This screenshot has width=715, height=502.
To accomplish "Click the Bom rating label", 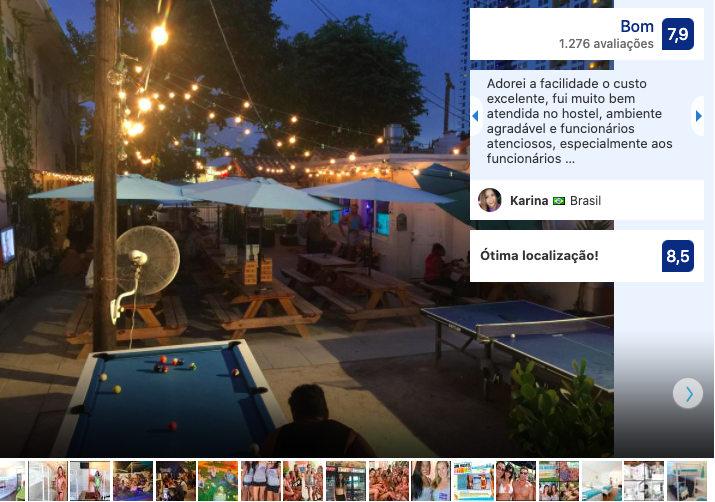I will [637, 26].
